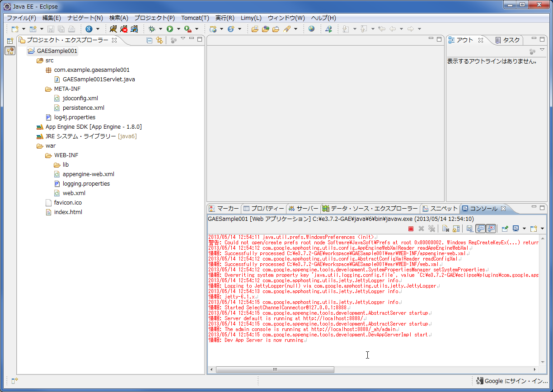The height and width of the screenshot is (392, 553).
Task: Click the Open Perspective icon
Action: [10, 41]
